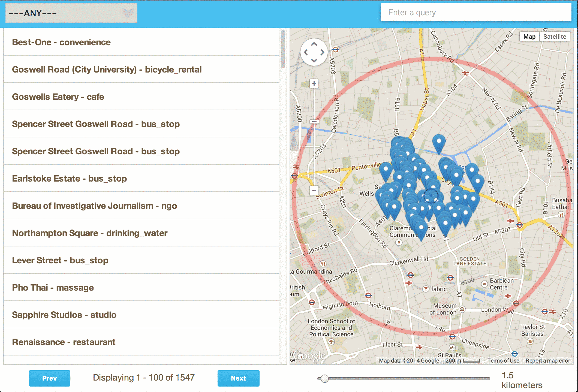Open Northampton Square - drinking_water entry
This screenshot has height=392, width=578.
click(90, 233)
